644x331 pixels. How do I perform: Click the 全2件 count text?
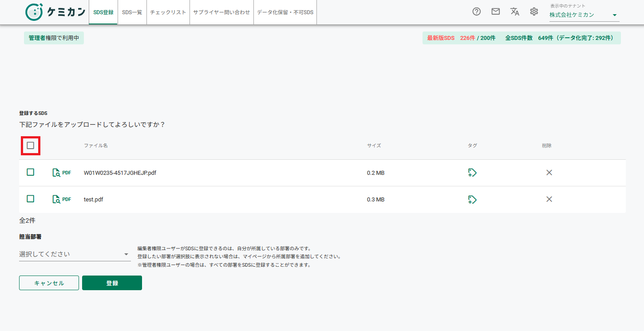point(27,220)
